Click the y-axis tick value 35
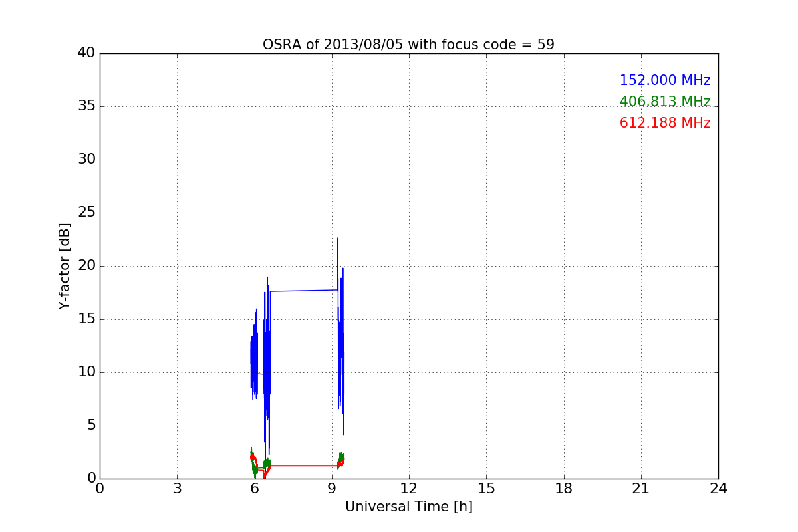The height and width of the screenshot is (532, 798). point(86,106)
